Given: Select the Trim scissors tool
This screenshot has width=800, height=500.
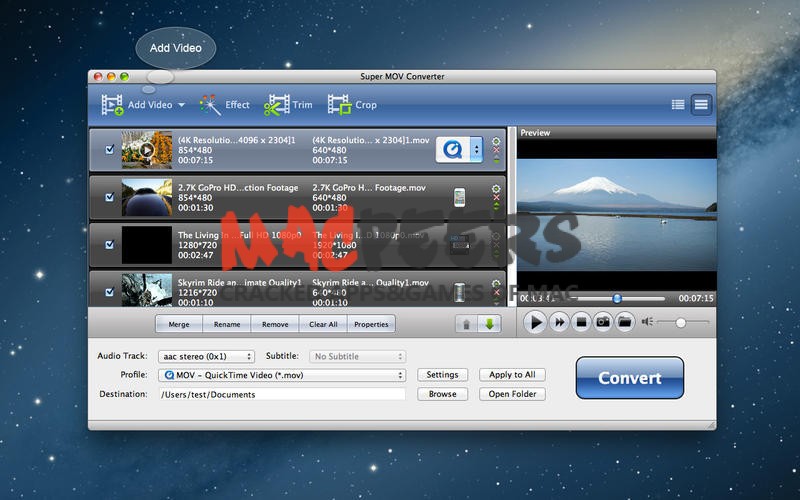Looking at the screenshot, I should 288,104.
